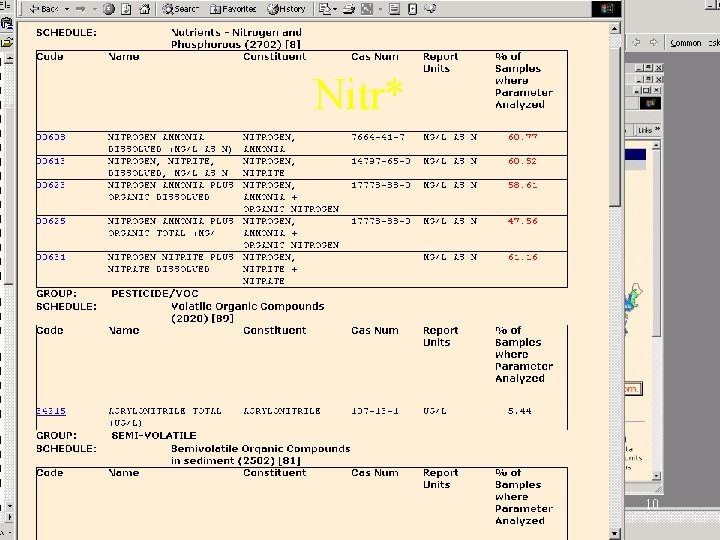
Task: Open Common menu in background window
Action: tap(686, 43)
